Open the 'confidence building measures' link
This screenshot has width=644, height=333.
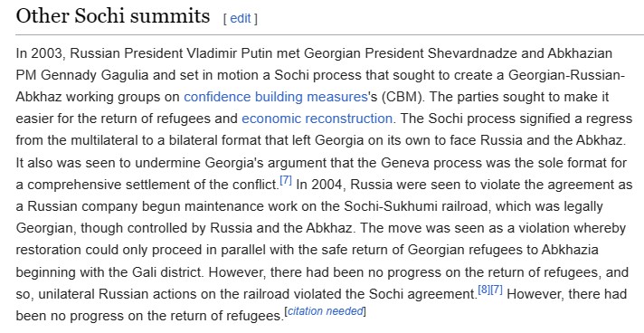pos(276,97)
